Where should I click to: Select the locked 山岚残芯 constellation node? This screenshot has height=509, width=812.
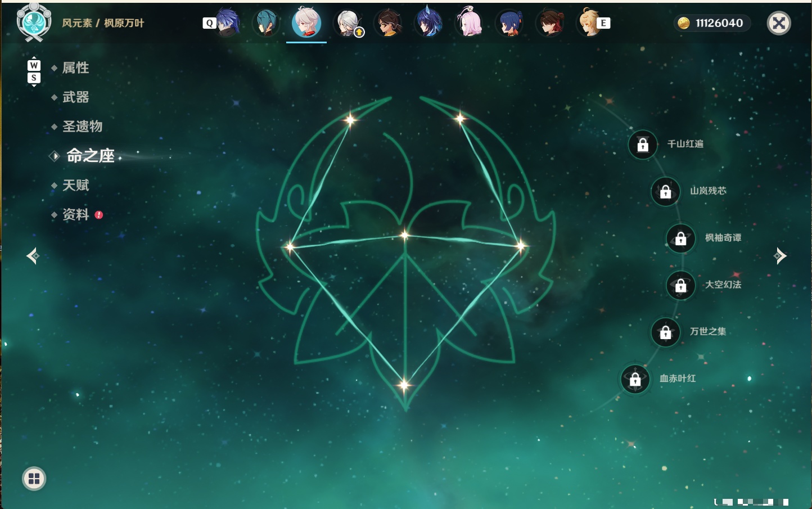coord(666,191)
